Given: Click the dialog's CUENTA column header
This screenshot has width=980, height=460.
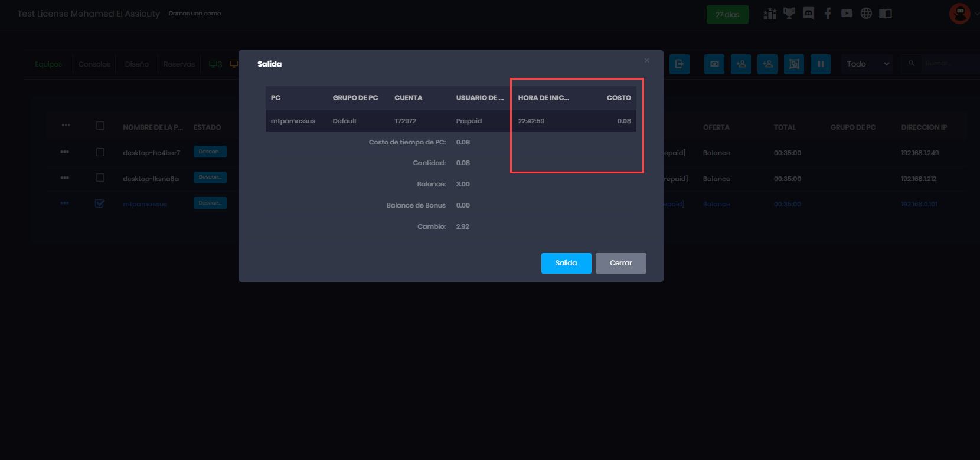Looking at the screenshot, I should pyautogui.click(x=409, y=98).
